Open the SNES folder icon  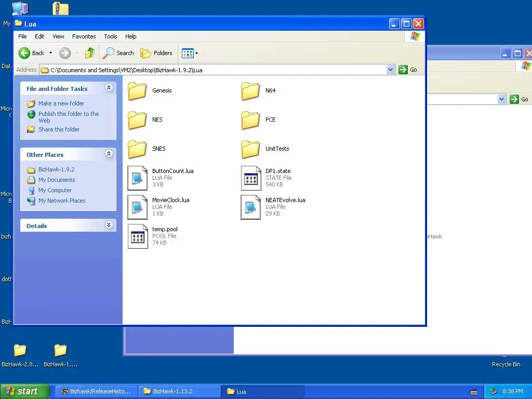pos(137,149)
